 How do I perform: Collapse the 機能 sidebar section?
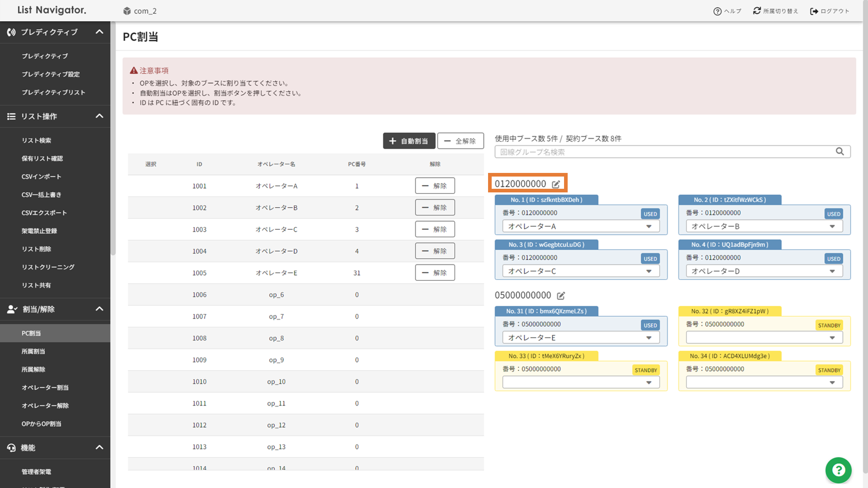[100, 448]
